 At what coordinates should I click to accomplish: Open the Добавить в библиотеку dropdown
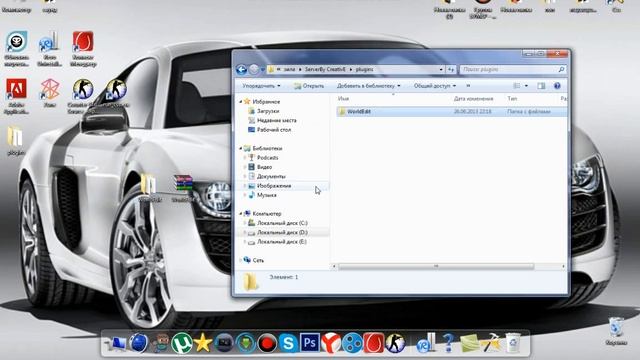coord(369,86)
